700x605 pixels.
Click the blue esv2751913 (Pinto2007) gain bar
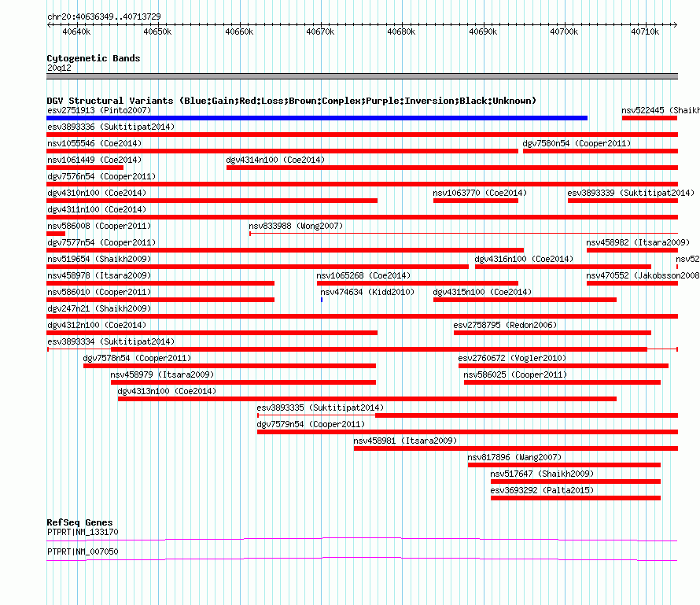tap(317, 118)
